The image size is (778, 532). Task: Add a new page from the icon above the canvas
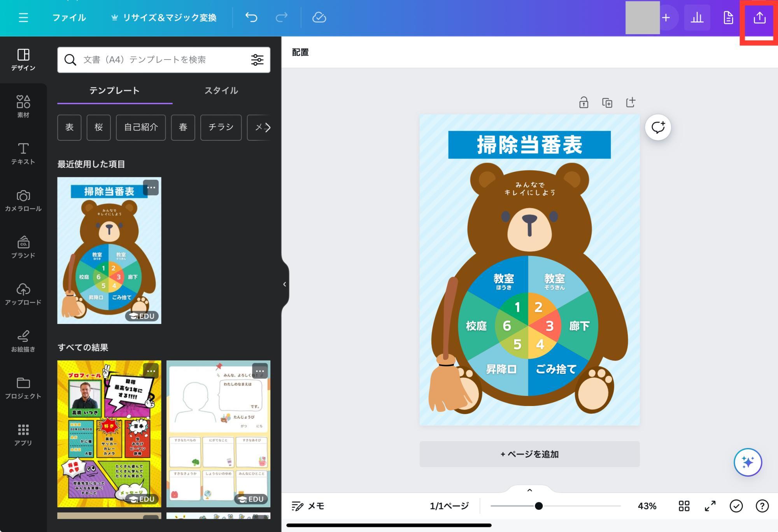(631, 102)
